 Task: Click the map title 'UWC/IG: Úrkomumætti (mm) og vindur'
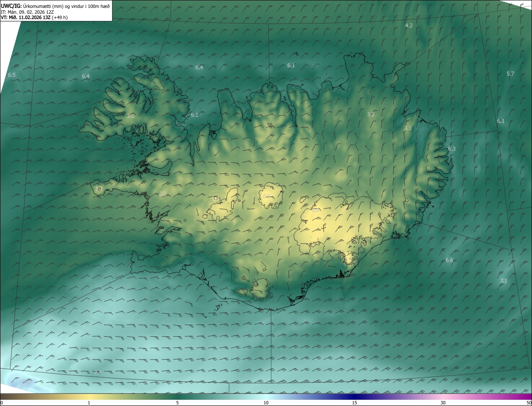click(x=55, y=6)
